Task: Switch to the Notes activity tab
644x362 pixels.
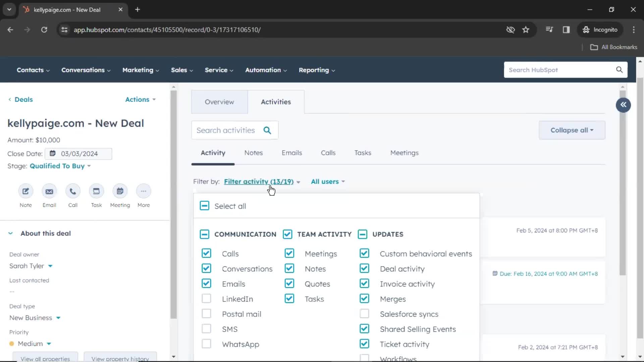Action: tap(254, 153)
